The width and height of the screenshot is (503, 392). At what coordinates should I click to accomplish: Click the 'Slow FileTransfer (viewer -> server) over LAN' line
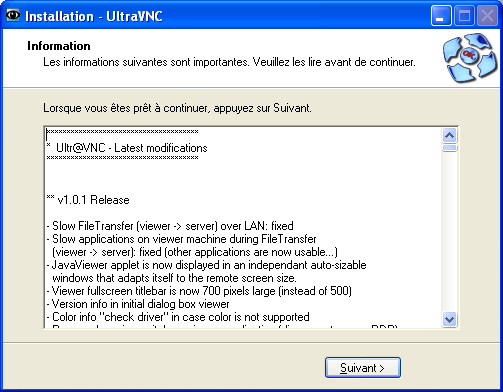pyautogui.click(x=170, y=226)
